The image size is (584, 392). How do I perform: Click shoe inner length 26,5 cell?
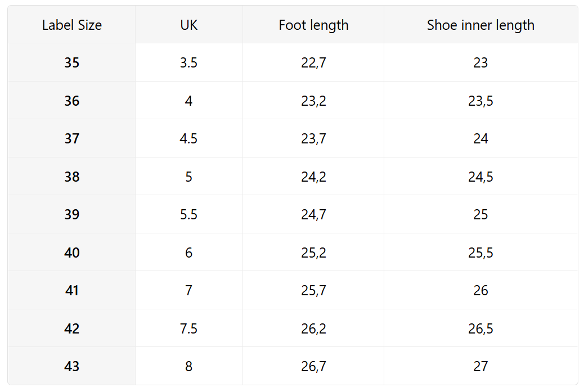[x=480, y=328]
